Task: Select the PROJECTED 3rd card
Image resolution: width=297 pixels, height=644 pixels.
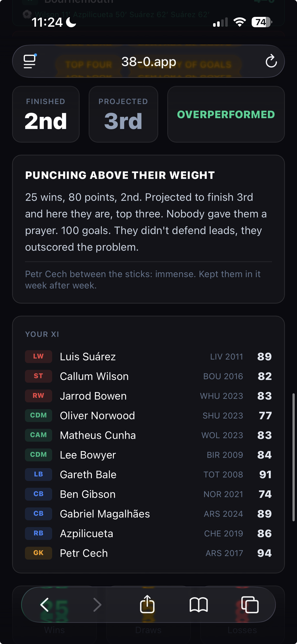Action: pyautogui.click(x=123, y=114)
